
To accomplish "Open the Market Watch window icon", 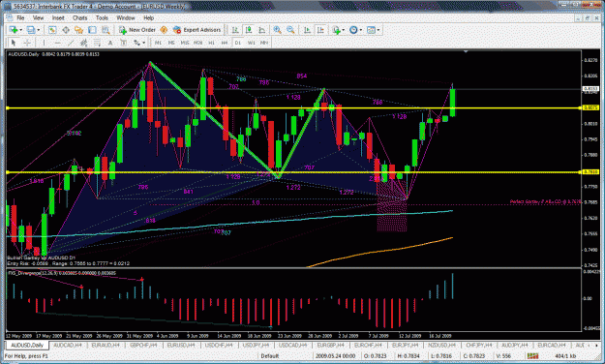I will pos(52,30).
